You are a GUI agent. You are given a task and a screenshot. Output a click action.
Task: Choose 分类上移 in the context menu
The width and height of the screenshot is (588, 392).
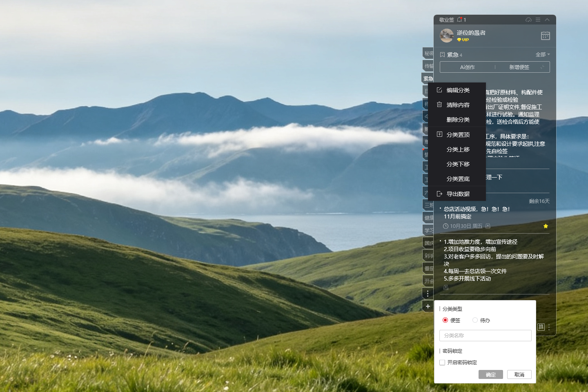click(x=457, y=149)
